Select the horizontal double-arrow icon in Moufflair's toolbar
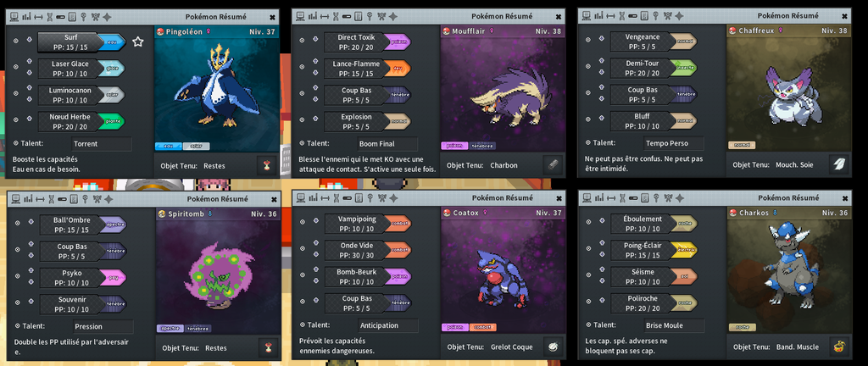 point(325,16)
